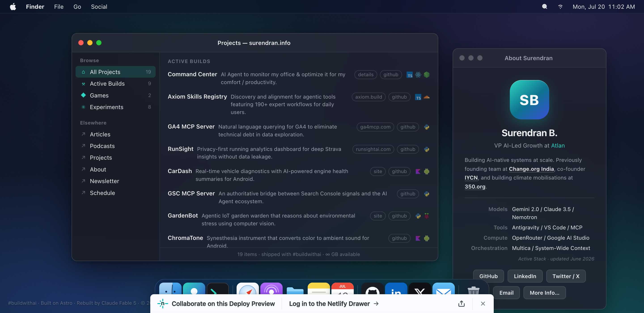
Task: Click the LinkedIn button in About Surendran
Action: pyautogui.click(x=525, y=276)
